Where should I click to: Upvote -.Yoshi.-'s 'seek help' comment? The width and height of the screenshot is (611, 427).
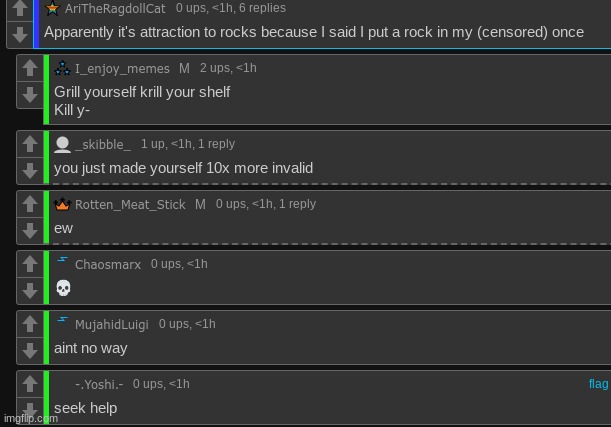30,384
